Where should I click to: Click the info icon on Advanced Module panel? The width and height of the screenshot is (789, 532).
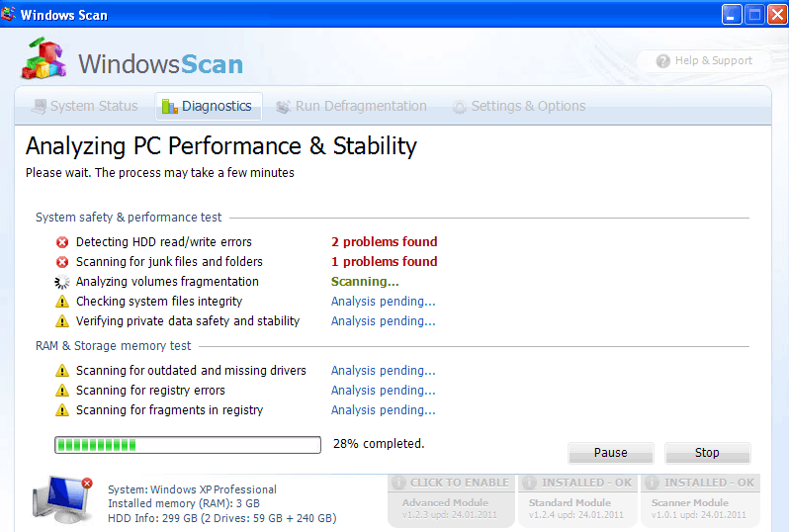[x=398, y=484]
